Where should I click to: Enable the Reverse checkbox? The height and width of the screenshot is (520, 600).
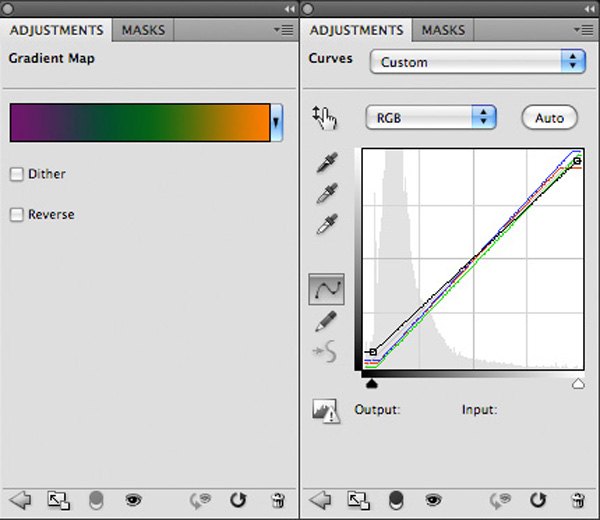(16, 215)
